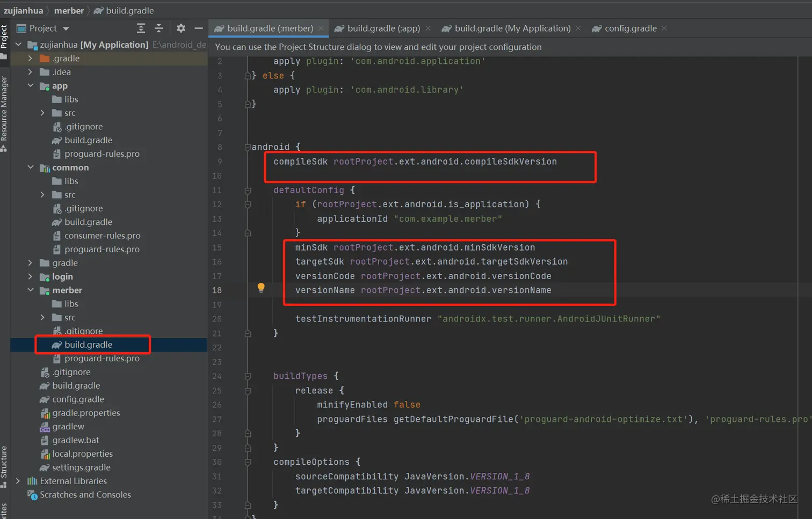
Task: Click line number 18 in the gutter
Action: [x=217, y=290]
